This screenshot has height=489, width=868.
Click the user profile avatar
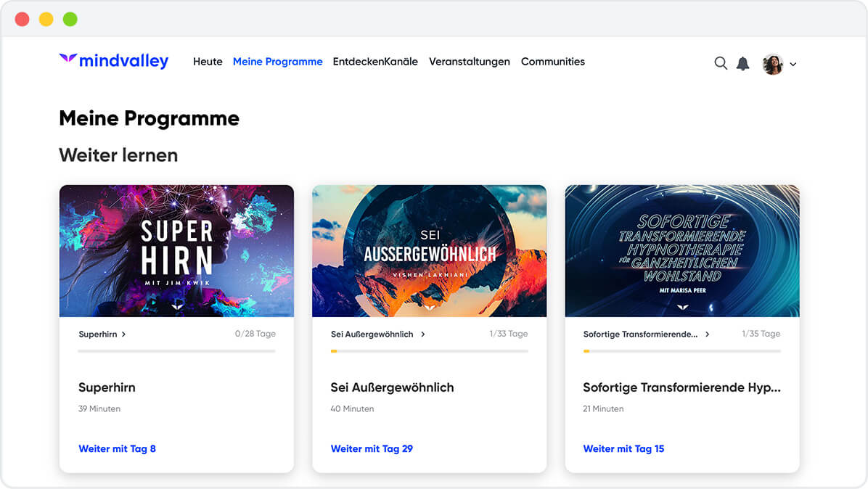click(x=773, y=64)
